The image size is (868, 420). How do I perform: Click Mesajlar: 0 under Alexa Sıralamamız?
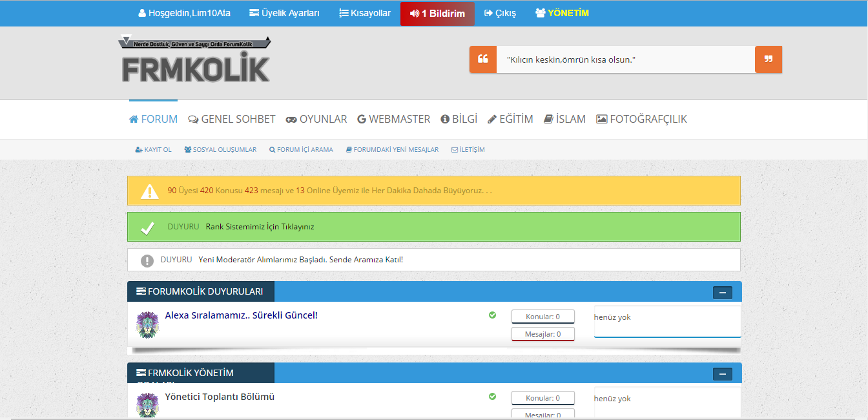click(543, 334)
